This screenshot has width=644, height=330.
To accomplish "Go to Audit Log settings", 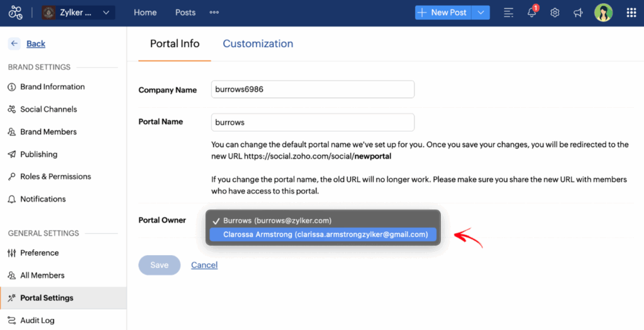I will point(37,320).
